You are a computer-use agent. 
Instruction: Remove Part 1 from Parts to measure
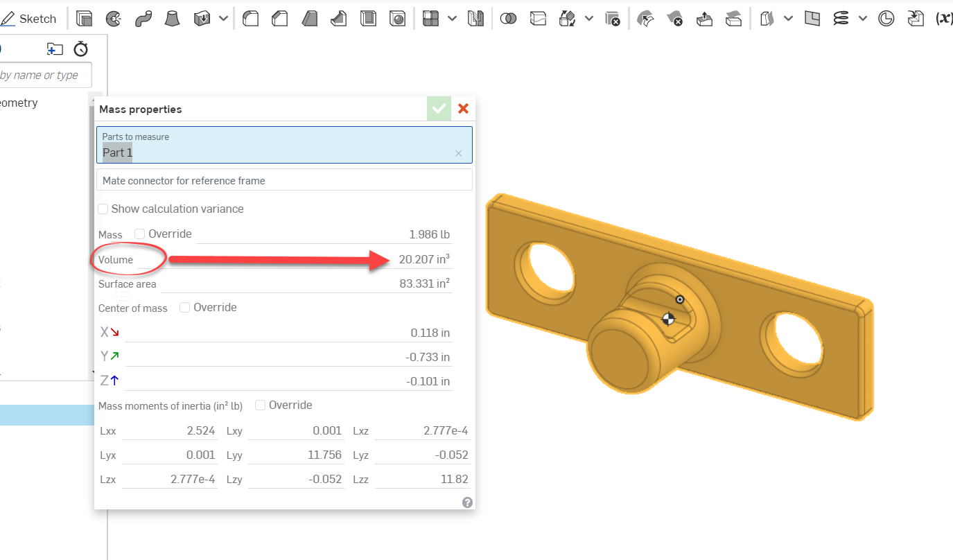pos(458,153)
